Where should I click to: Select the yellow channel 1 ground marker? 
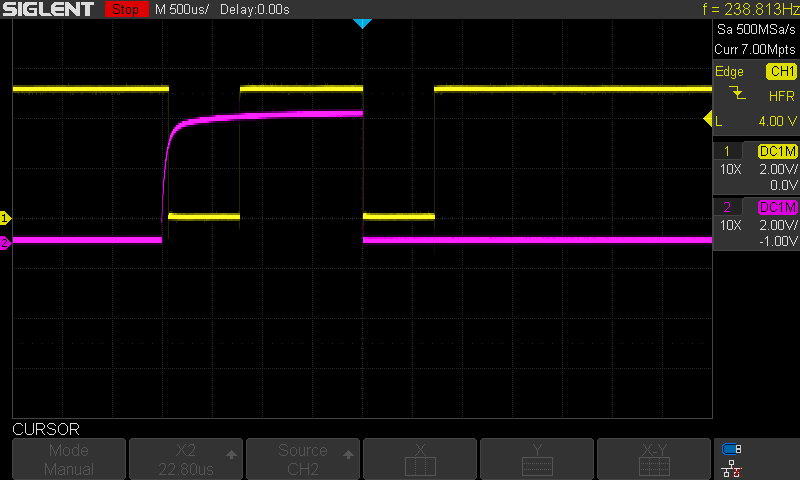pos(5,218)
